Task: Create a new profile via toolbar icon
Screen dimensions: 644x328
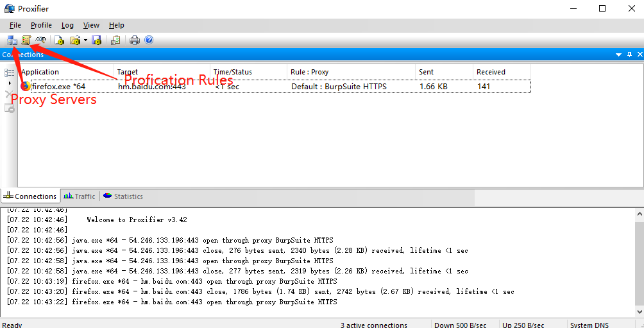Action: click(60, 40)
